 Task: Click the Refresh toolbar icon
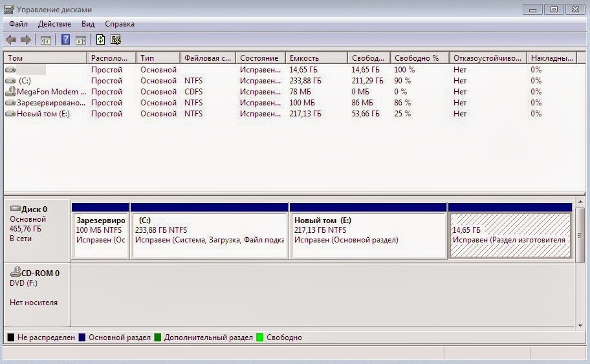(100, 40)
